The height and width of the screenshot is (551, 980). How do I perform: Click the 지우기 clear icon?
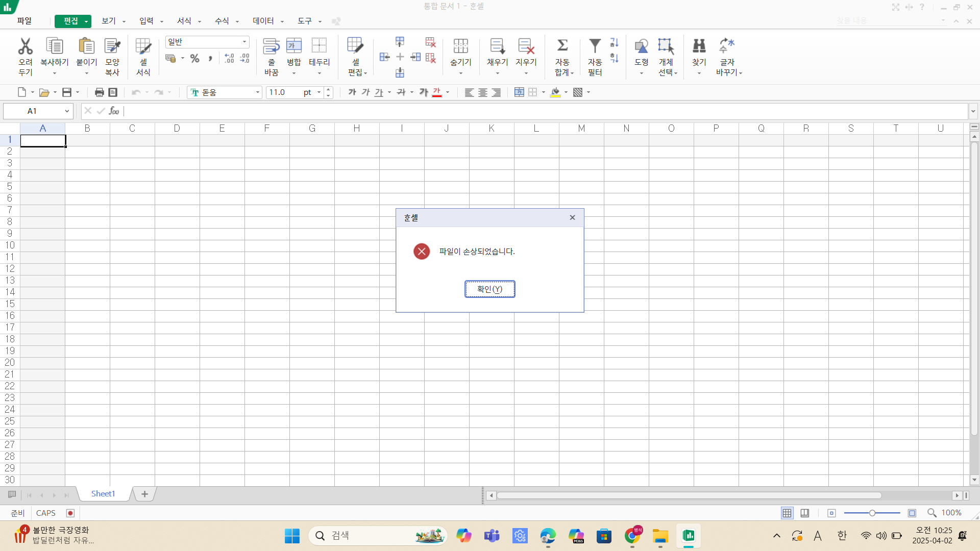coord(526,46)
